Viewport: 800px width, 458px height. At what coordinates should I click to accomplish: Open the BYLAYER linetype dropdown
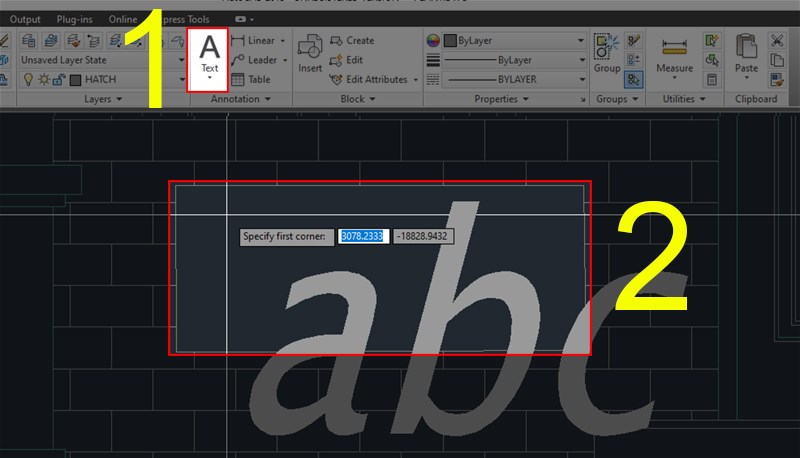582,80
